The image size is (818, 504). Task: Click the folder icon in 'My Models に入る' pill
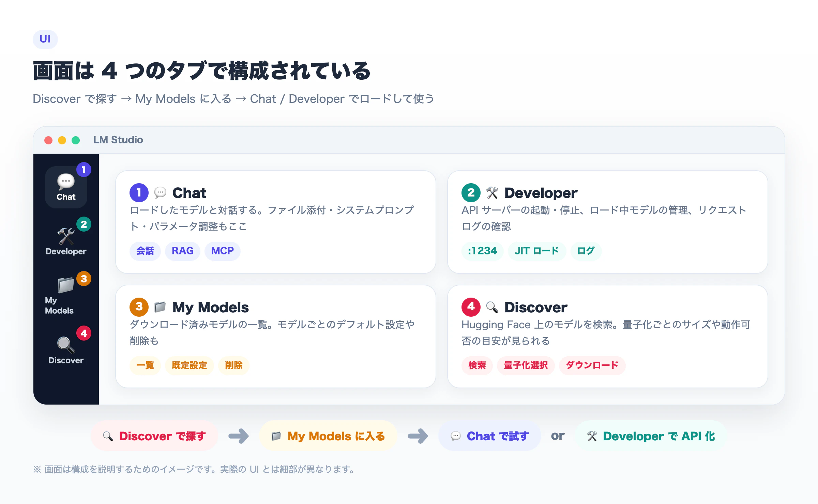(x=276, y=436)
